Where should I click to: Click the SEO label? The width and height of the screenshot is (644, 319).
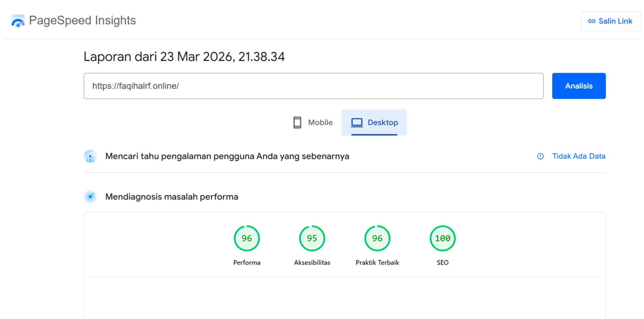coord(443,263)
